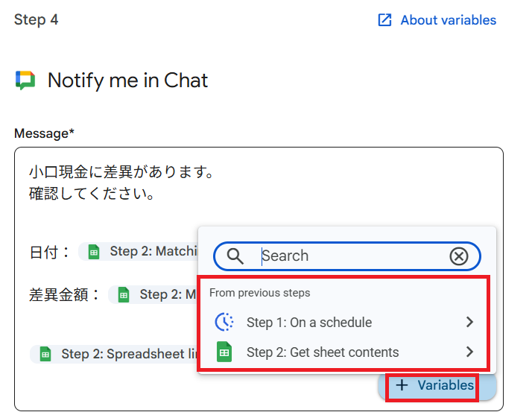The width and height of the screenshot is (532, 415).
Task: Click the Google Chat logo icon
Action: (x=25, y=80)
